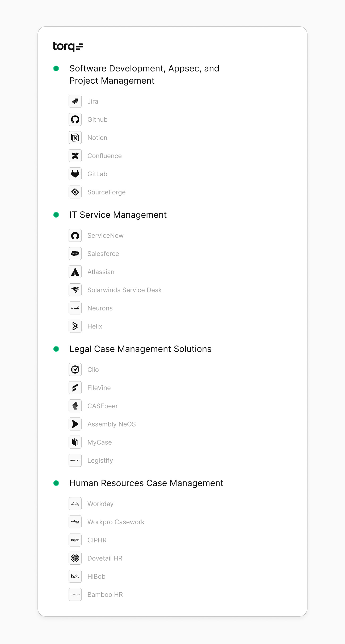Click the Jira logo icon

click(x=75, y=101)
